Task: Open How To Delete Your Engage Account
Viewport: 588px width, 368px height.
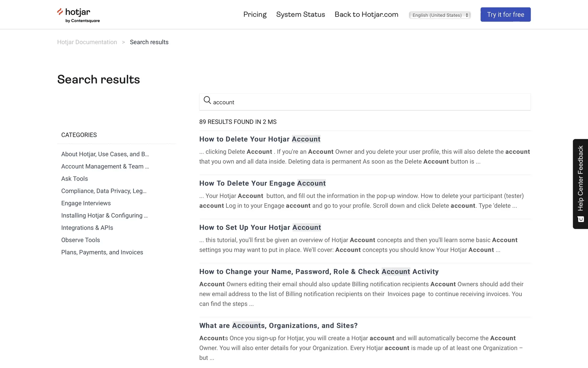Action: 262,183
